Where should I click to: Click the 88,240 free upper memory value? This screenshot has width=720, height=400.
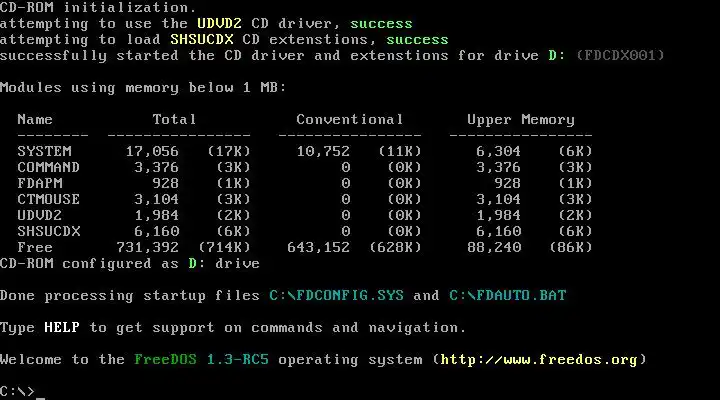point(494,248)
